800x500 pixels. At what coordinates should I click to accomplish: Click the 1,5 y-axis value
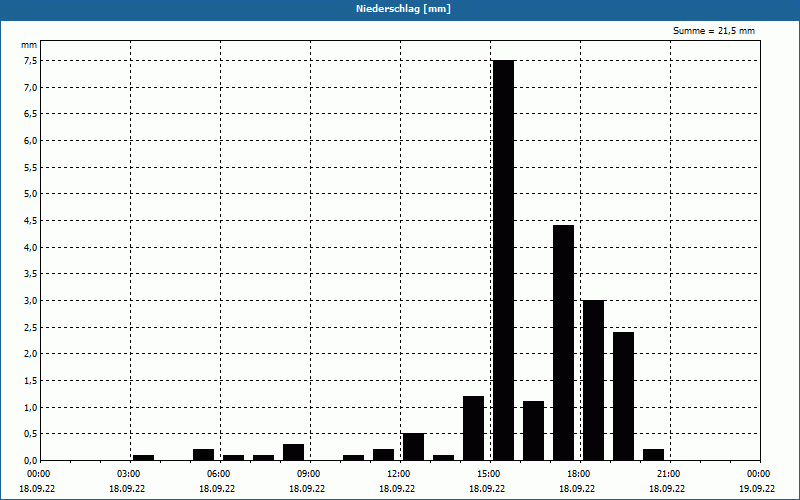(x=31, y=381)
